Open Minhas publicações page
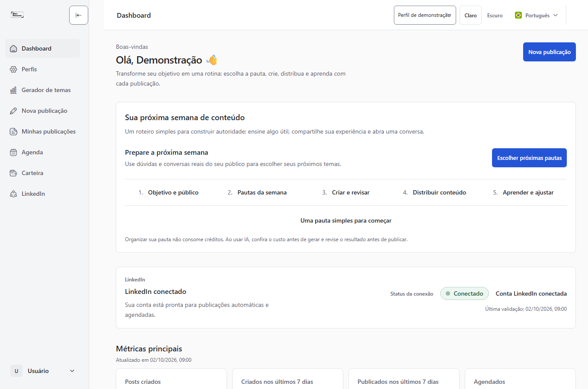The width and height of the screenshot is (588, 389). [42, 131]
